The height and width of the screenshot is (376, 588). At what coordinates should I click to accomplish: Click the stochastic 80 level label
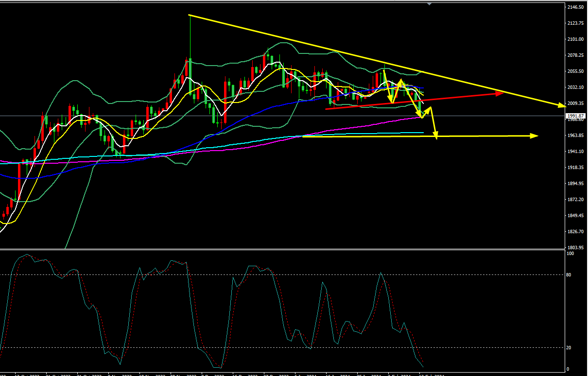click(x=570, y=275)
